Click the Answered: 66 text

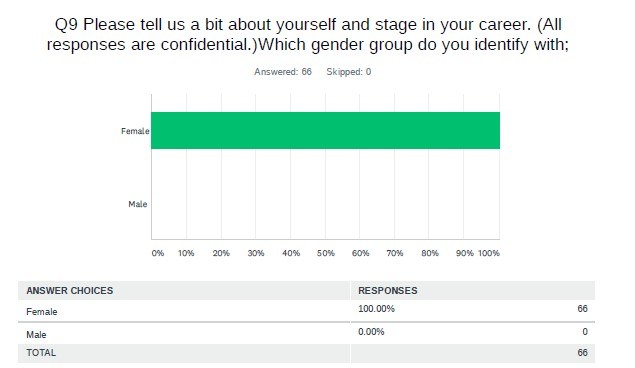pyautogui.click(x=283, y=72)
